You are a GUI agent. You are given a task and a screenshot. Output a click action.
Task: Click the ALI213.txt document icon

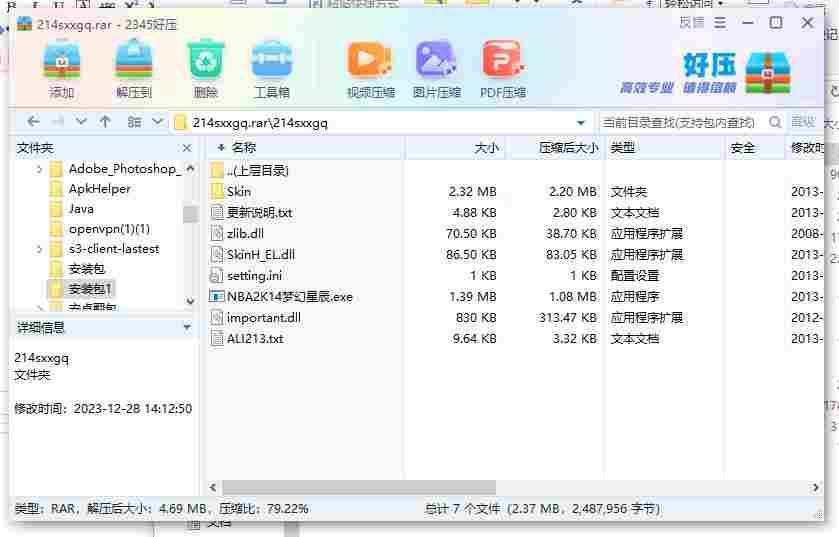[217, 339]
